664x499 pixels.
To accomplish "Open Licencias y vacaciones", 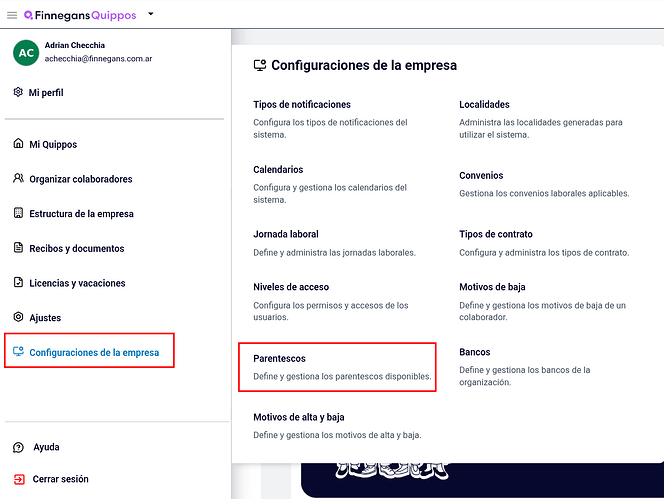I will 77,283.
